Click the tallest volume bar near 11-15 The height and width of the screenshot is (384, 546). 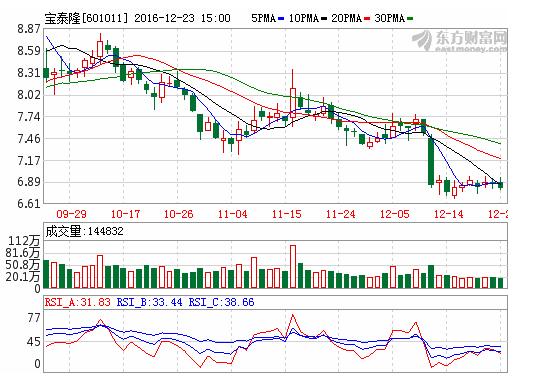coord(293,267)
